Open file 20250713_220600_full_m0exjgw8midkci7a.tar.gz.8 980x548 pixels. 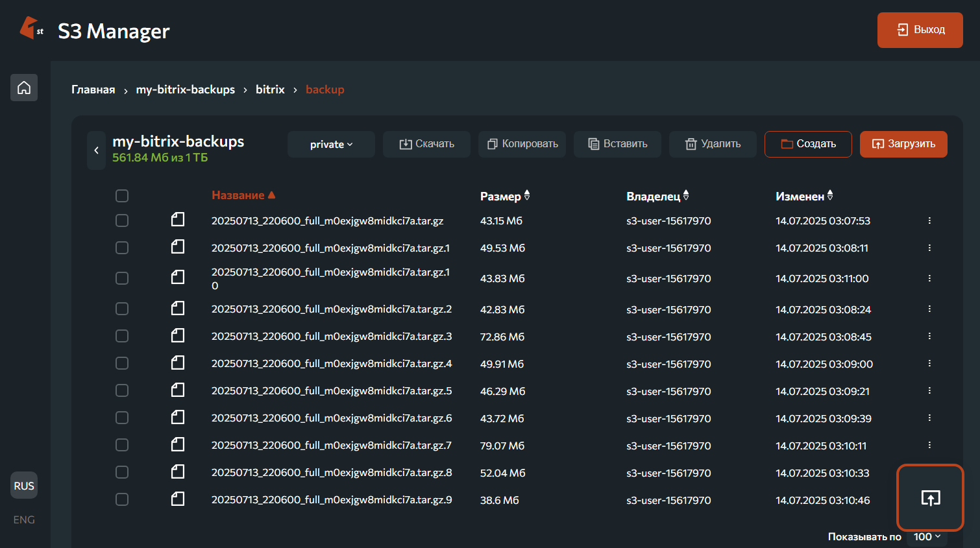pos(332,472)
